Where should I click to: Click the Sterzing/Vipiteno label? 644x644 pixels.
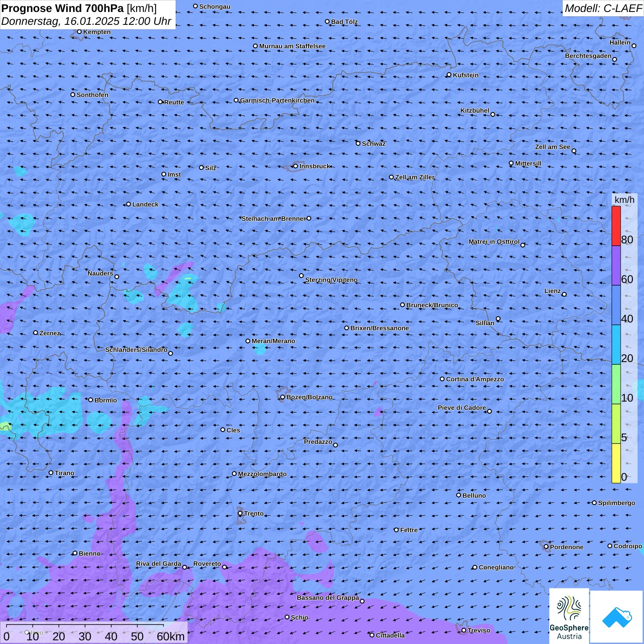[x=331, y=280]
